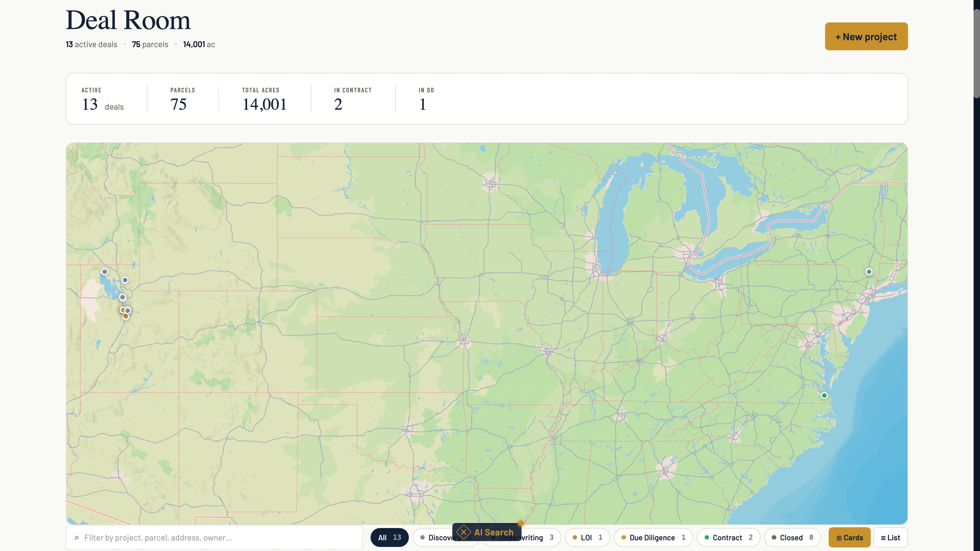
Task: Click the '13 active deals' subtitle text
Action: 91,44
